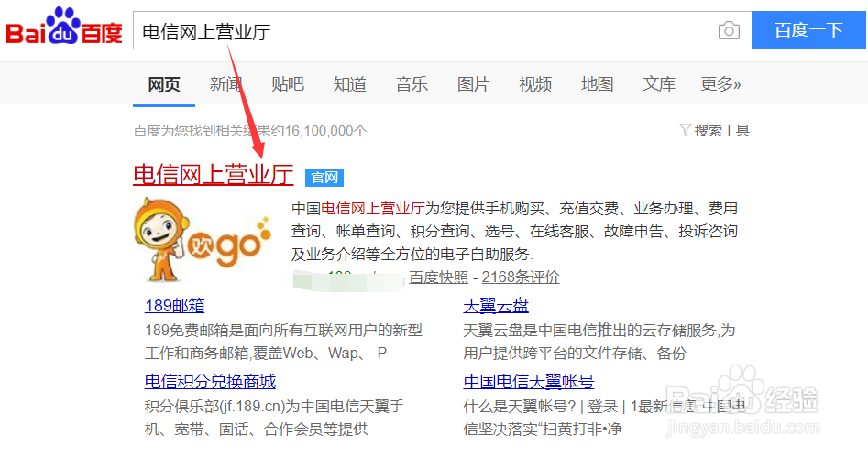Open the 知道 tab
The width and height of the screenshot is (868, 457).
350,84
